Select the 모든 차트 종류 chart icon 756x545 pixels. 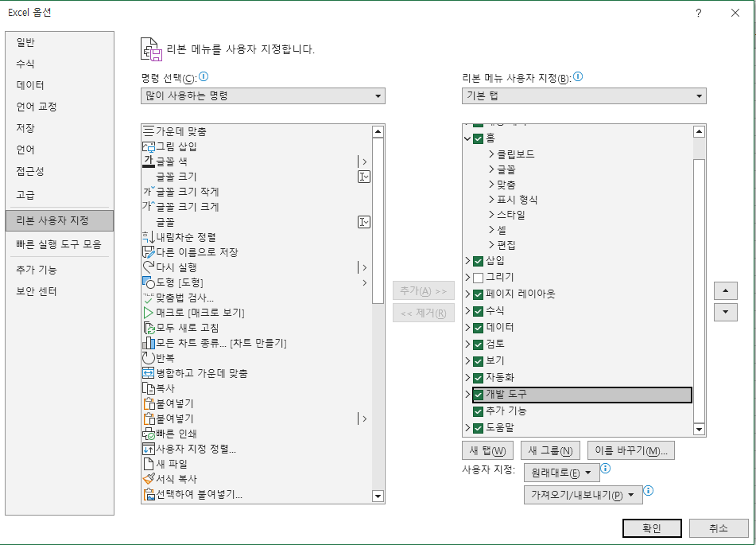tap(149, 343)
